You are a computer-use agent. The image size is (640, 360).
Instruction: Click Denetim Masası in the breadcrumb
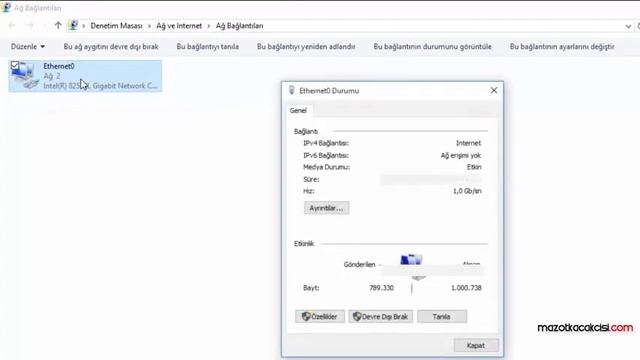(x=116, y=26)
